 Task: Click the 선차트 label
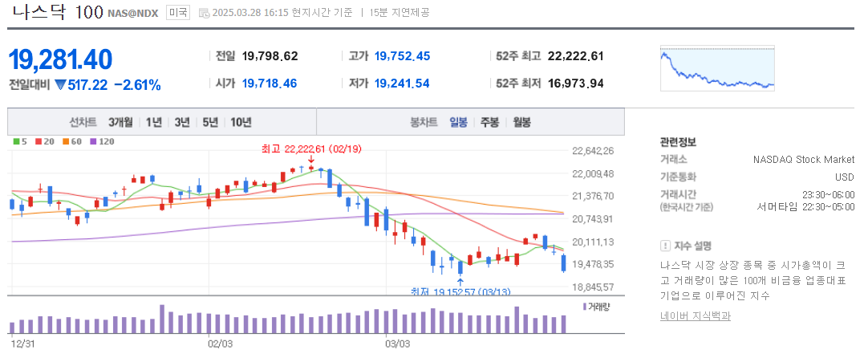click(x=83, y=122)
